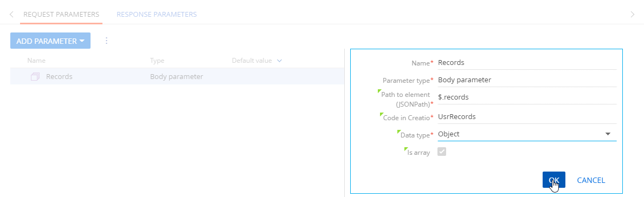This screenshot has width=644, height=197.
Task: Click the right arrow after the tabs
Action: click(x=633, y=15)
